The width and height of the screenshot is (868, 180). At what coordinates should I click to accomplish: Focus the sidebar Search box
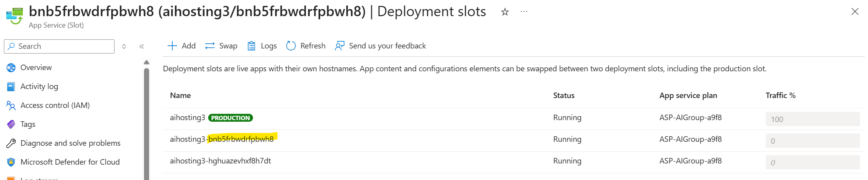point(59,46)
